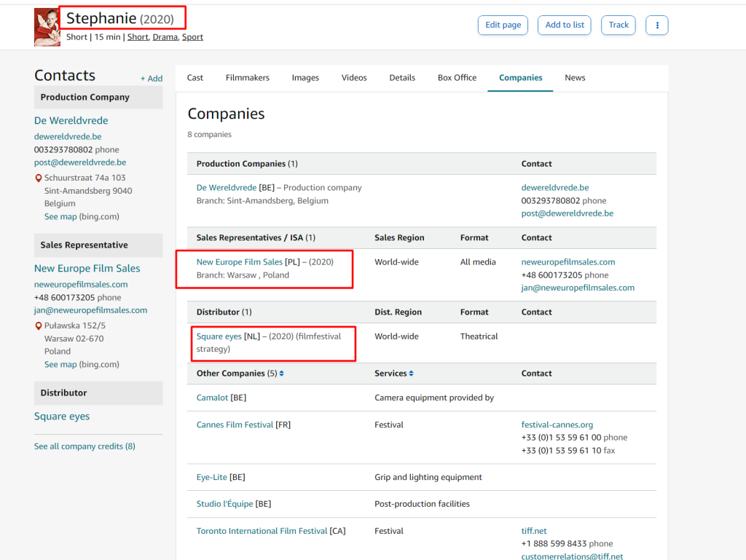Open the Box Office tab
Viewport: 746px width, 560px height.
[x=457, y=78]
